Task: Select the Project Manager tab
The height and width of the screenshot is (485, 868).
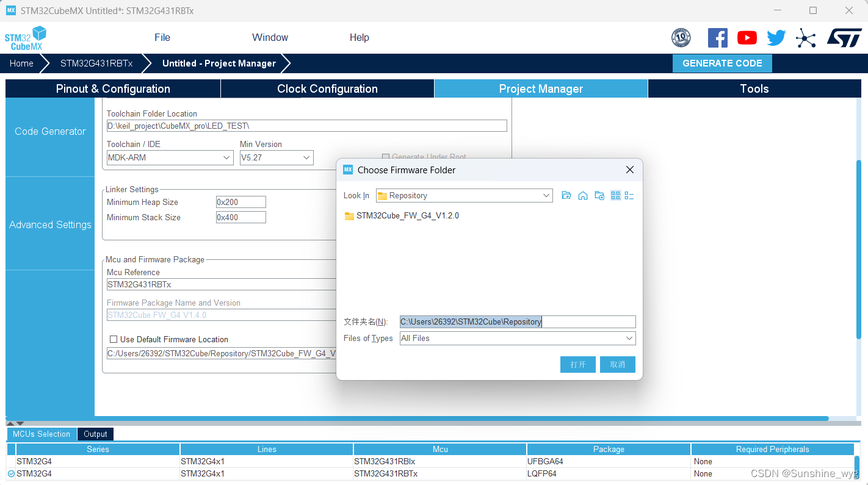Action: click(541, 88)
